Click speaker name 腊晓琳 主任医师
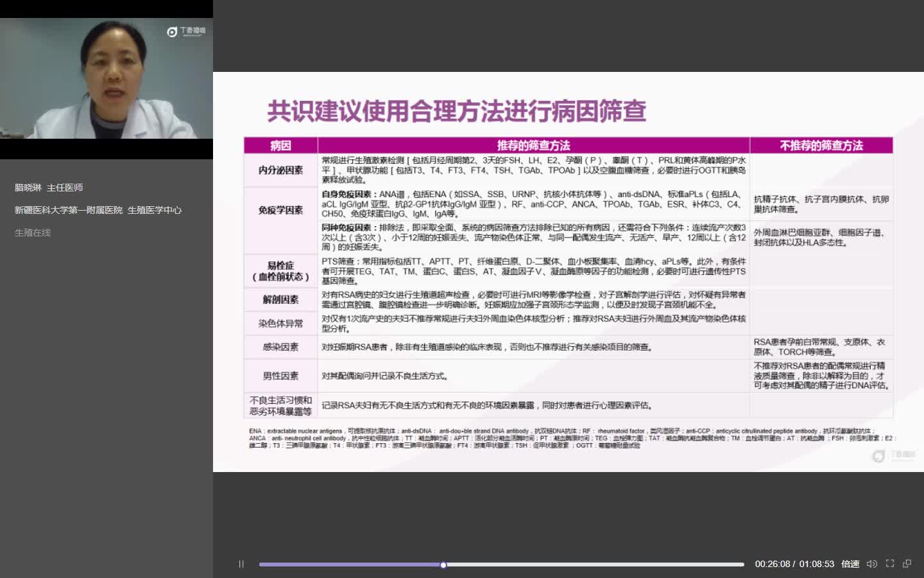Screen dimensions: 924x578 tap(49, 188)
